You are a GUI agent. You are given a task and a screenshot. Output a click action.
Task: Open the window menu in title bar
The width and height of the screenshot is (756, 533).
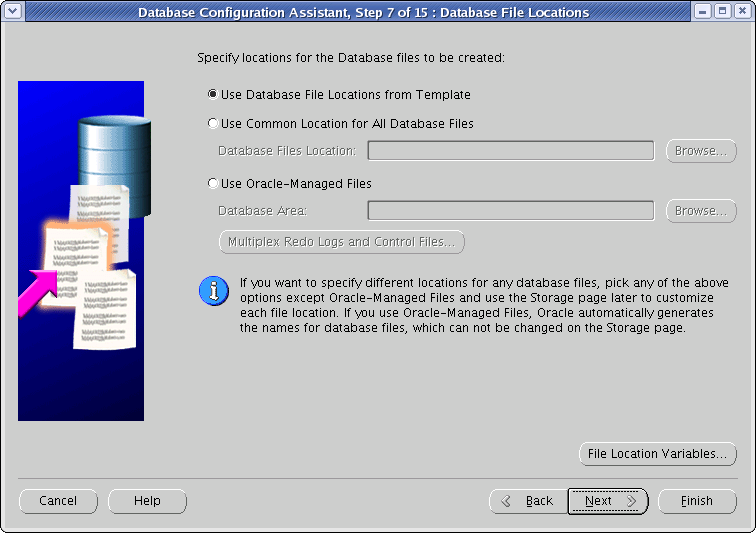click(x=12, y=11)
